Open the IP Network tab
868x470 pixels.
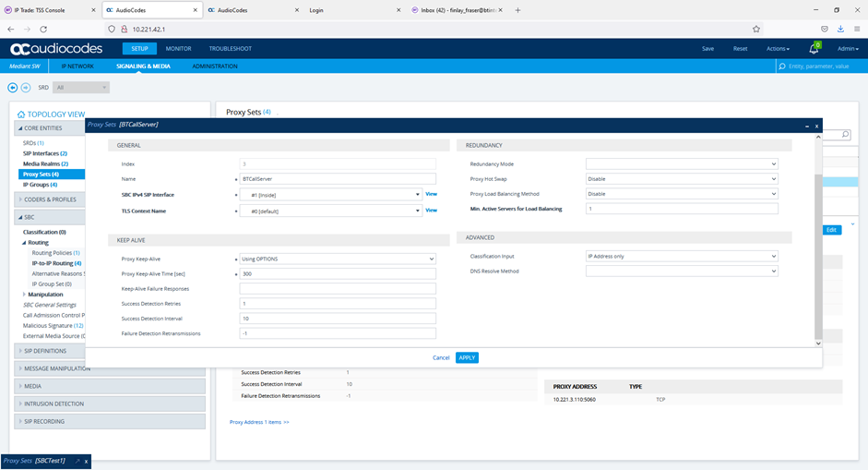(77, 66)
